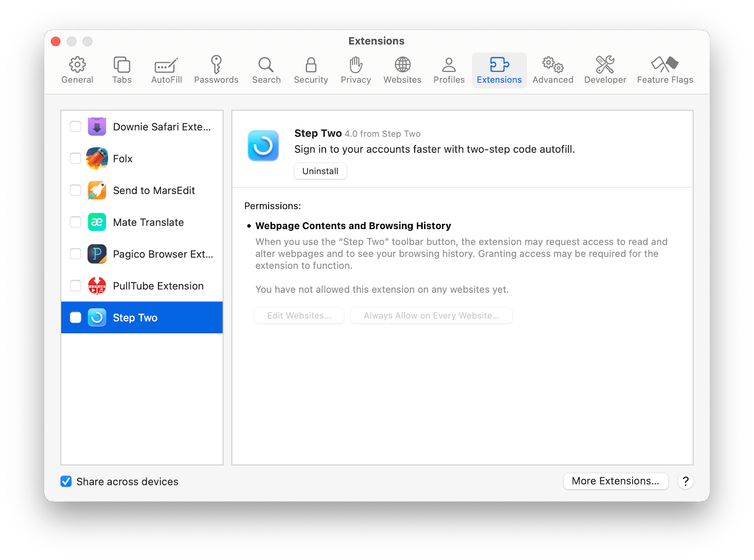This screenshot has width=754, height=560.
Task: Enable the Mate Translate checkbox
Action: (x=75, y=222)
